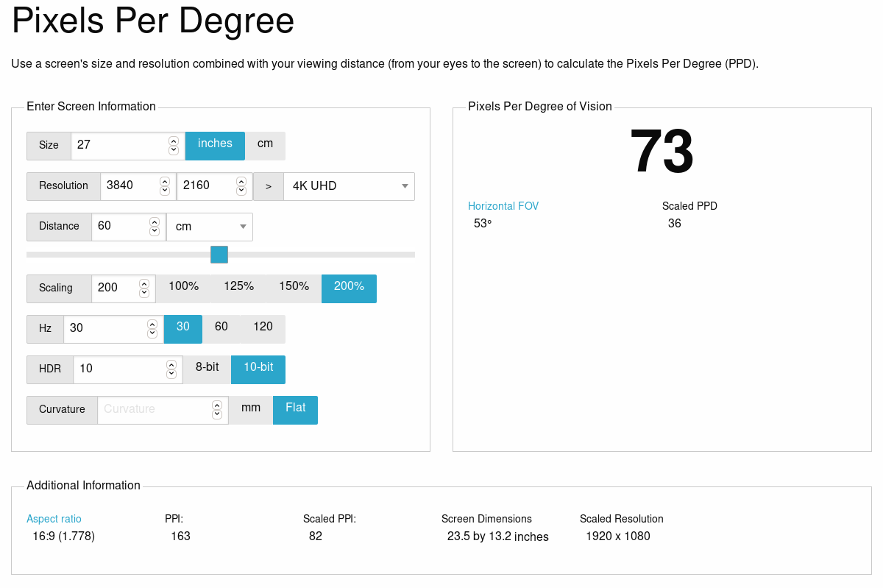Increase HDR value with up stepper arrow
This screenshot has width=883, height=588.
click(173, 365)
